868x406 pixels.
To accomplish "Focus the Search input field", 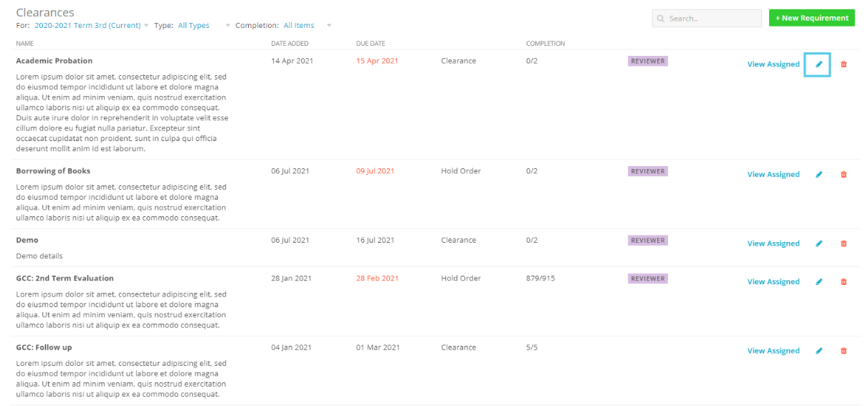I will click(711, 19).
